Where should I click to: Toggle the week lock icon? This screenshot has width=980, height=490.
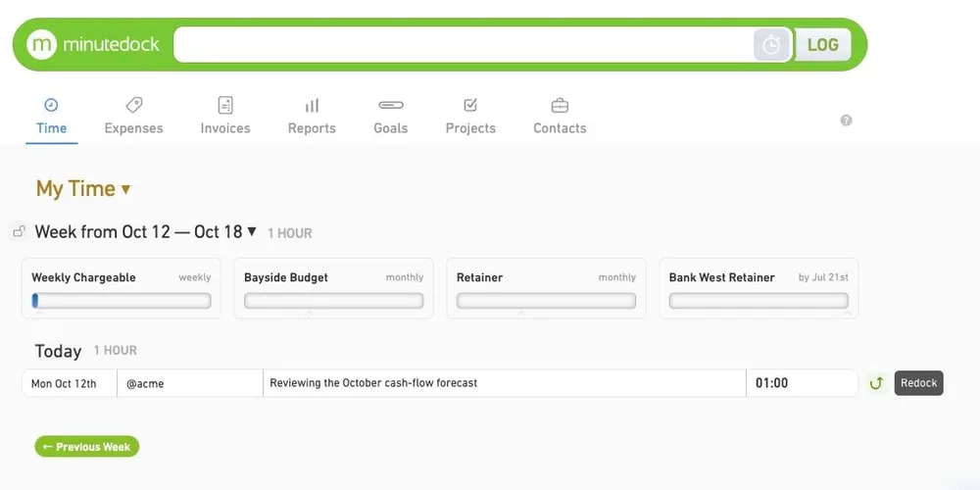(19, 232)
